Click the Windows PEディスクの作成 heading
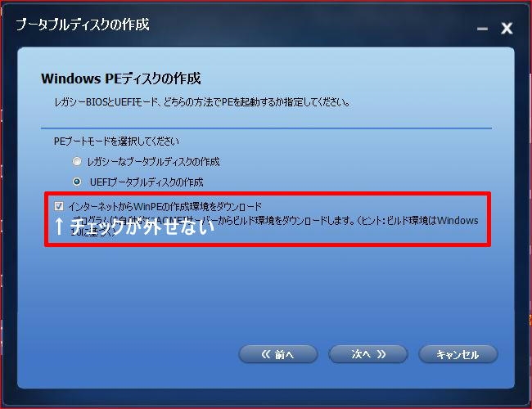 121,79
